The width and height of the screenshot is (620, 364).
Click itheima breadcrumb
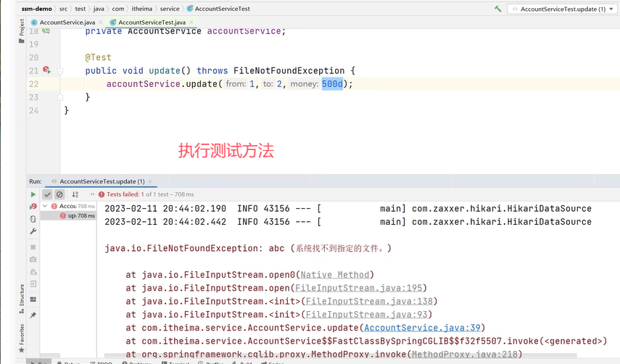[142, 9]
